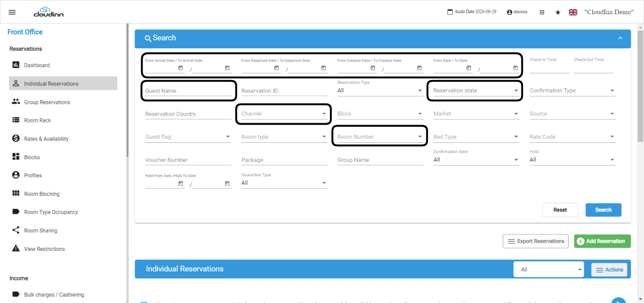
Task: Open View Restrictions in sidebar
Action: [63, 249]
